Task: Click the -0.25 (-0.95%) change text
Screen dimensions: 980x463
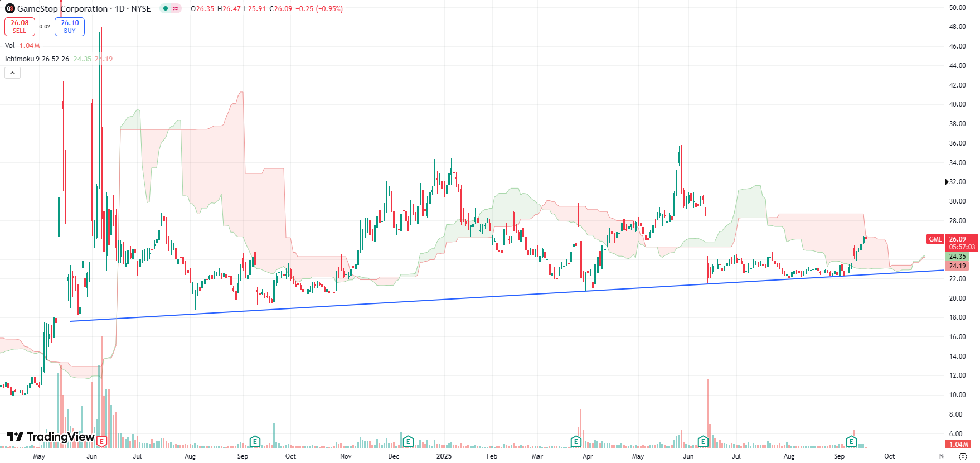Action: (318, 8)
